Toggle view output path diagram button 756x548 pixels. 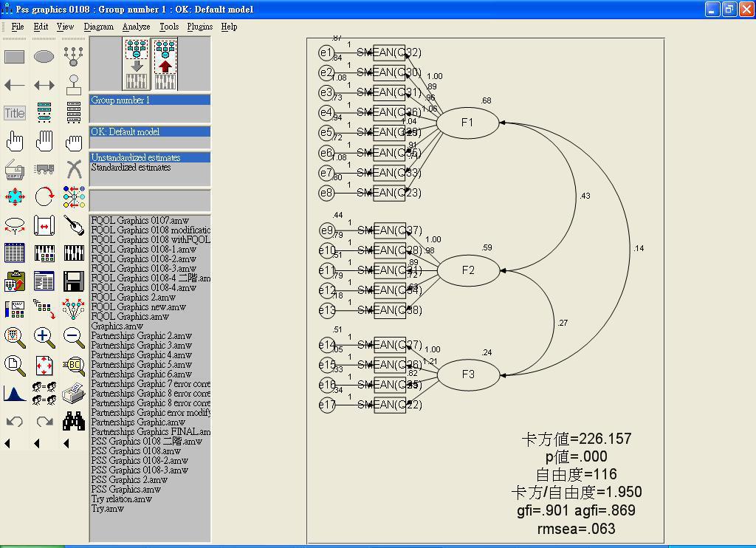click(165, 64)
